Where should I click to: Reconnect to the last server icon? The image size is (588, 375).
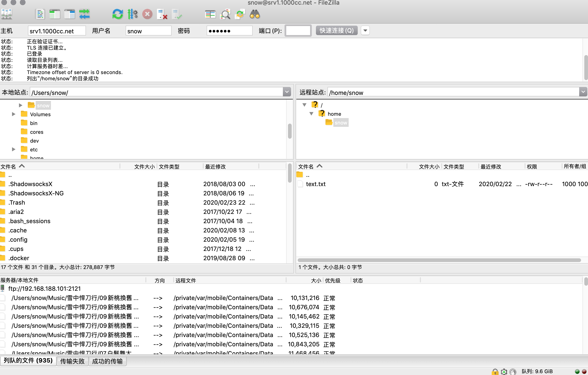point(177,14)
